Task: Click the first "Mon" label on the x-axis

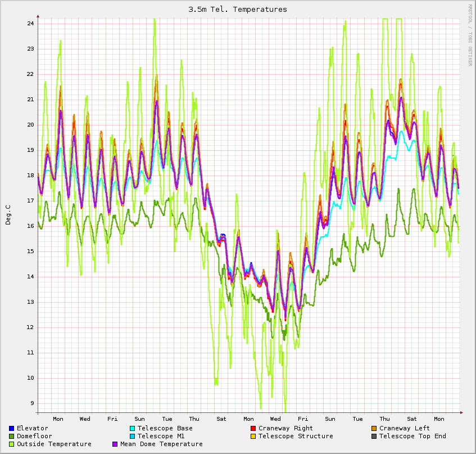Action: (x=58, y=419)
